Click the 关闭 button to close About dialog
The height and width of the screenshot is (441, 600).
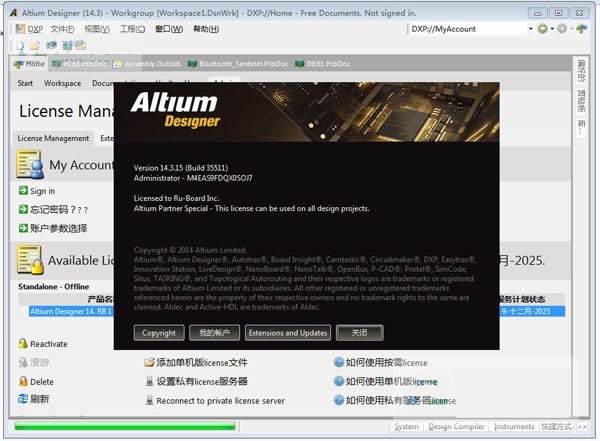[359, 333]
